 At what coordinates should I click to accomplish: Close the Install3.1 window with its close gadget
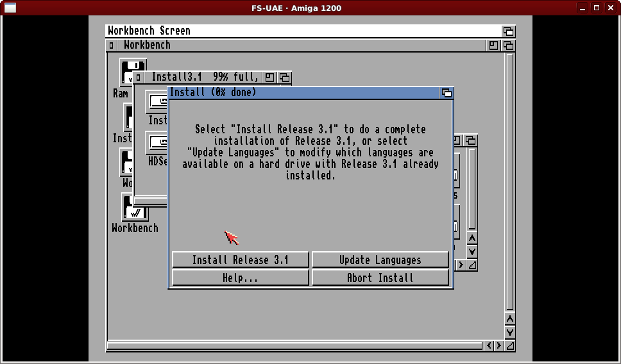tap(138, 77)
